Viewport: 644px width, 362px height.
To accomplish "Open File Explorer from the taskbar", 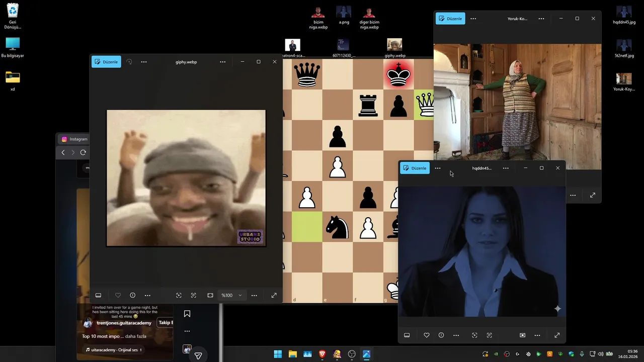I will pos(292,354).
